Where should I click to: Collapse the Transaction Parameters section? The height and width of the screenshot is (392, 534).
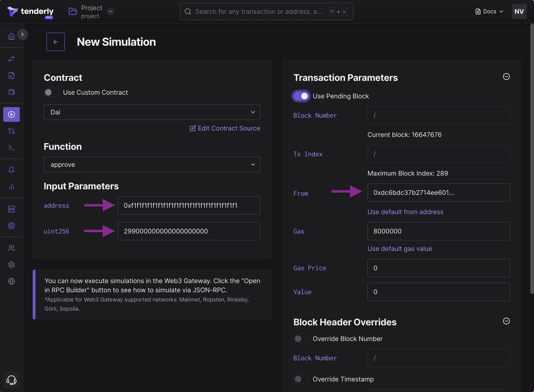click(x=506, y=77)
